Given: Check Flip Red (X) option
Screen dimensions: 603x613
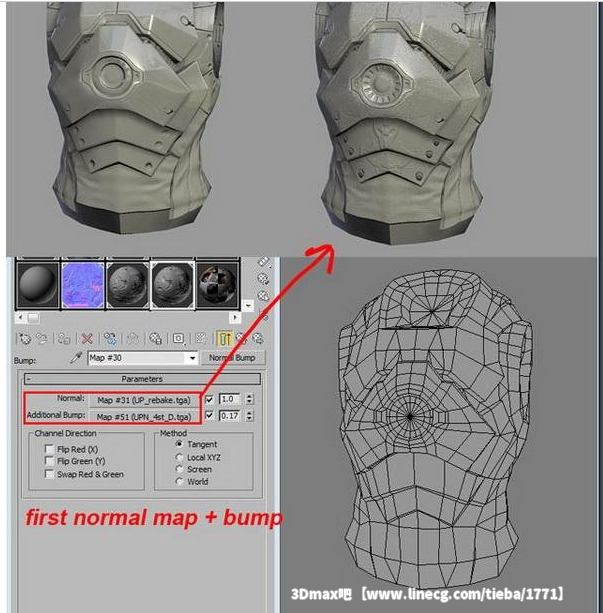Looking at the screenshot, I should (x=49, y=449).
